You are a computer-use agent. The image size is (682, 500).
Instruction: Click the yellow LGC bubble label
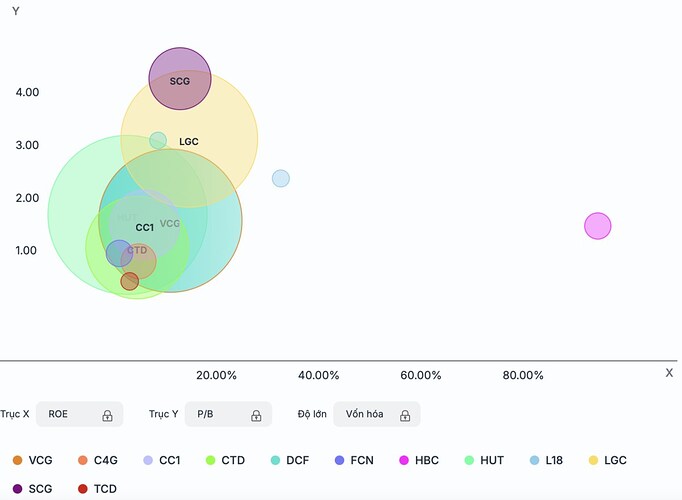pyautogui.click(x=189, y=142)
